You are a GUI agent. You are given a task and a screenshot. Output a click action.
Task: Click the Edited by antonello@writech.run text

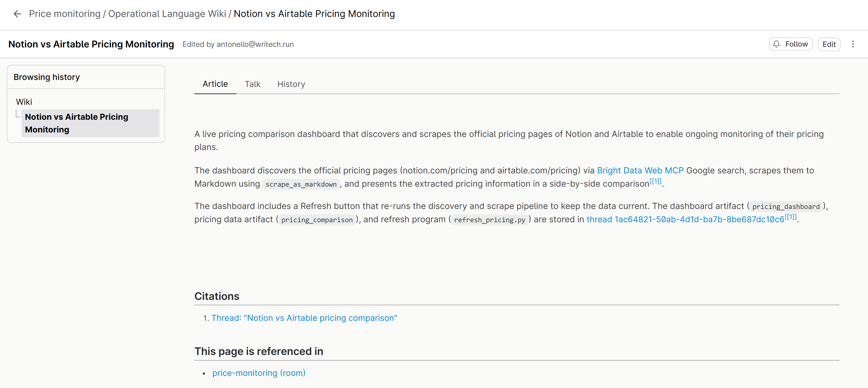pos(238,44)
